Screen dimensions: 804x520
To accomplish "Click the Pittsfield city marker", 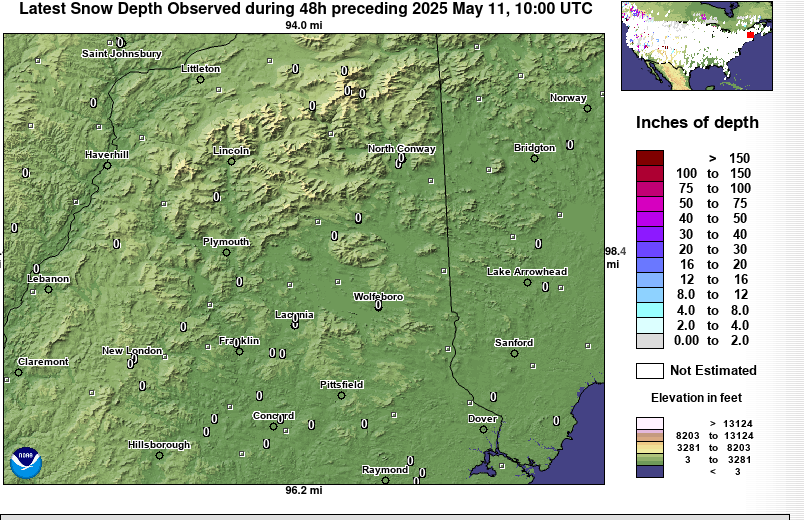I will point(341,395).
